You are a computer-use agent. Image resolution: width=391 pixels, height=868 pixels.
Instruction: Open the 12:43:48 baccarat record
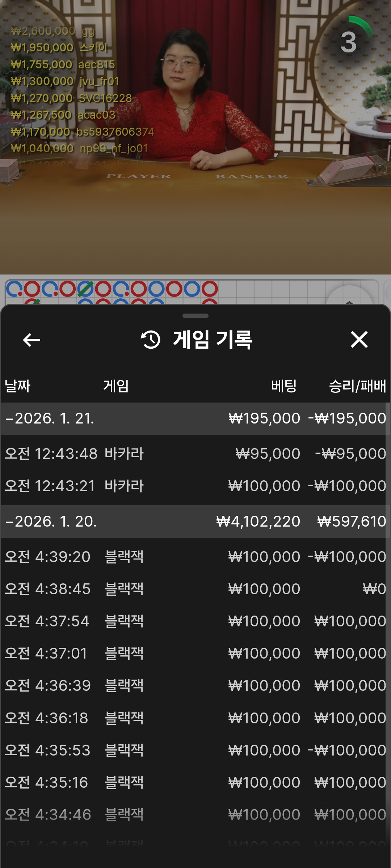[195, 454]
